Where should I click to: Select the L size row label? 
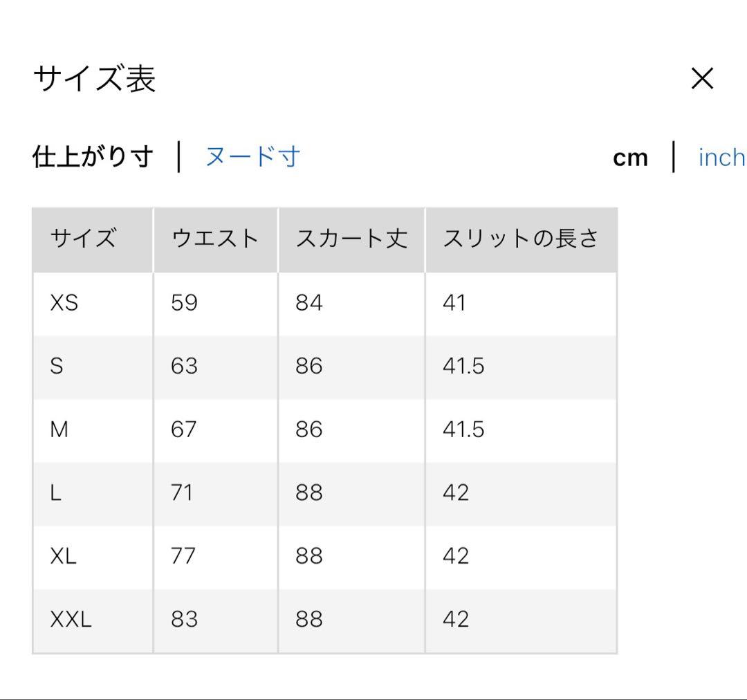(x=56, y=493)
